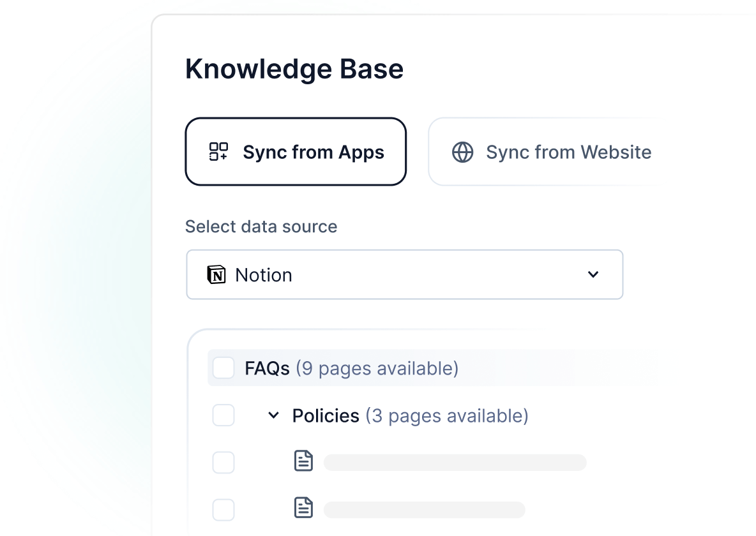Click the "Select data source" label
The height and width of the screenshot is (536, 756).
[x=261, y=227]
